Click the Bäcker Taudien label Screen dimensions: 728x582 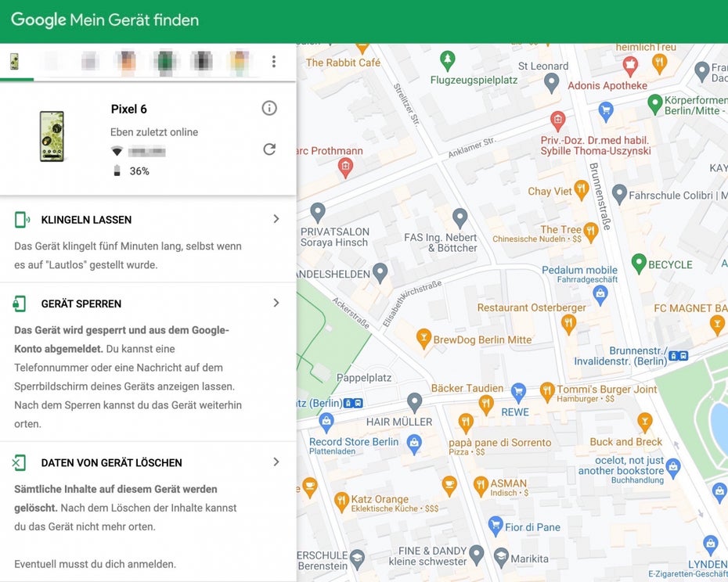tap(467, 388)
